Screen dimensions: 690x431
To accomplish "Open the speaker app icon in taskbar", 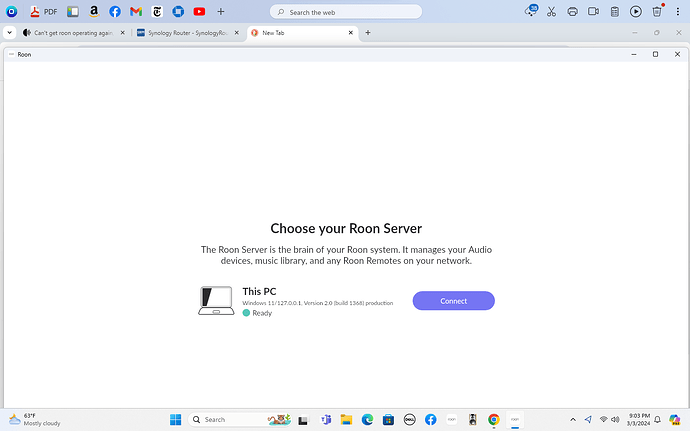I will [473, 420].
